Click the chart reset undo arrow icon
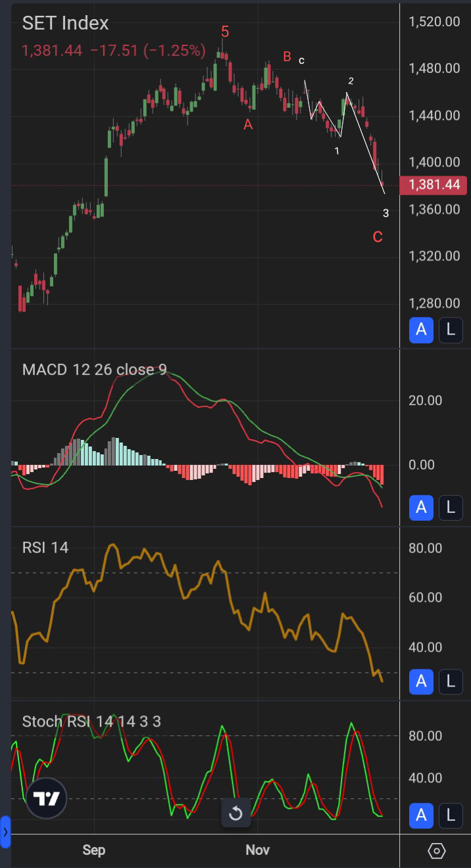The image size is (471, 868). click(x=235, y=814)
